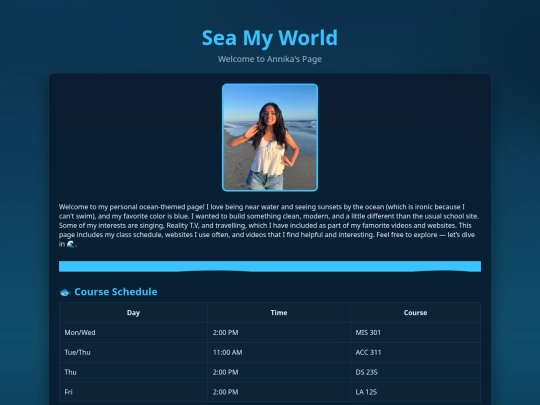Select the LA 125 course cell
540x405 pixels.
415,392
